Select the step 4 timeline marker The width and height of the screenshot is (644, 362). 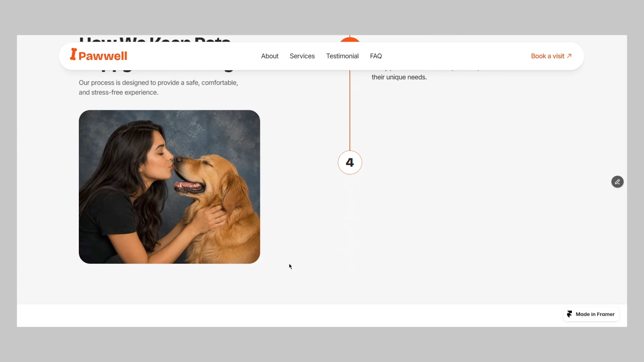tap(350, 163)
